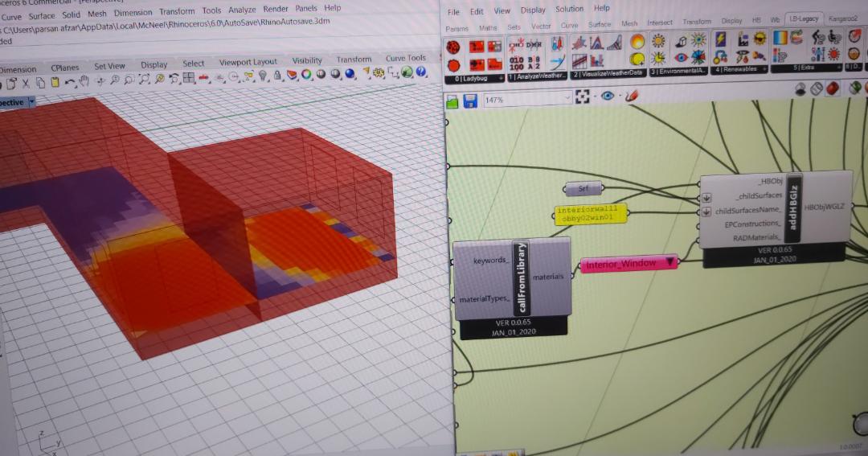Switch to Grasshopper Params tab
868x456 pixels.
tap(457, 28)
